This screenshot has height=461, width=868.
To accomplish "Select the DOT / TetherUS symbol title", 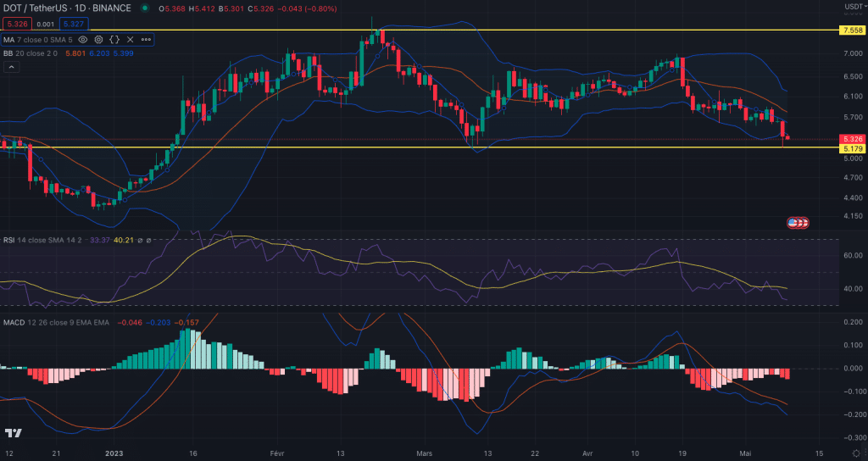I will tap(68, 8).
